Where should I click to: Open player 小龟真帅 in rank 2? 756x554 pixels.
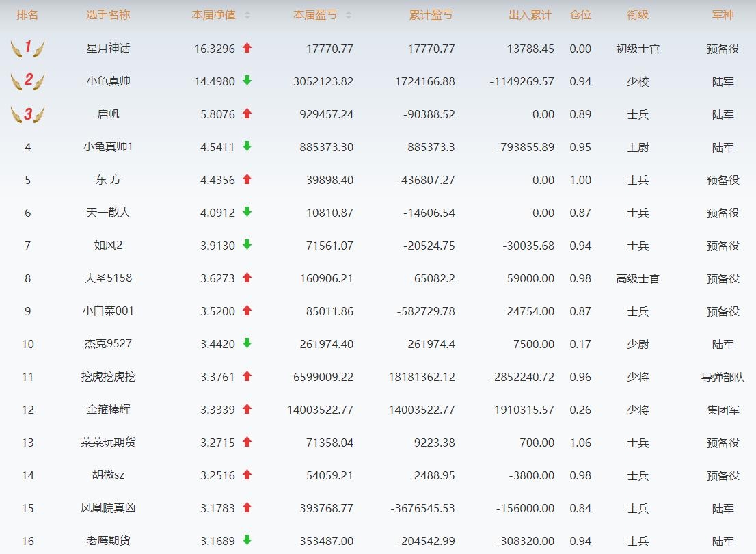point(108,81)
